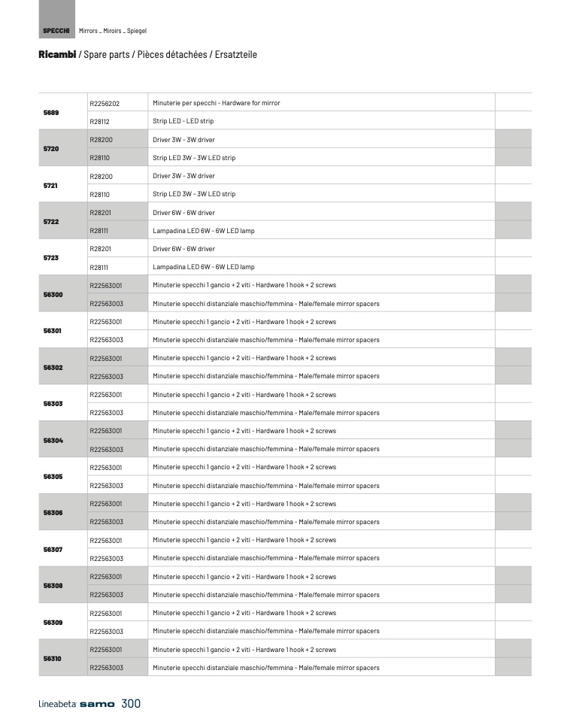Select product code 56308
Screen dimensions: 570x728
pos(53,586)
